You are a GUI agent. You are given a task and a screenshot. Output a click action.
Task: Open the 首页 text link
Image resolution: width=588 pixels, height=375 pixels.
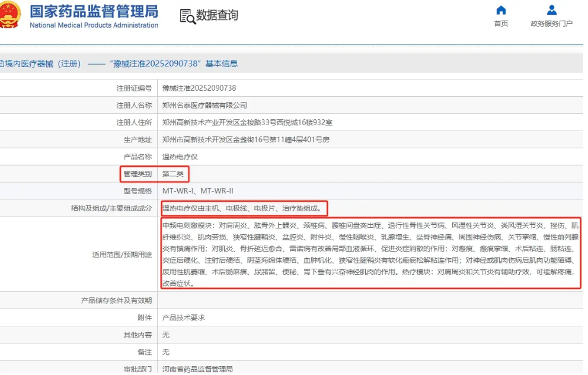click(x=501, y=24)
